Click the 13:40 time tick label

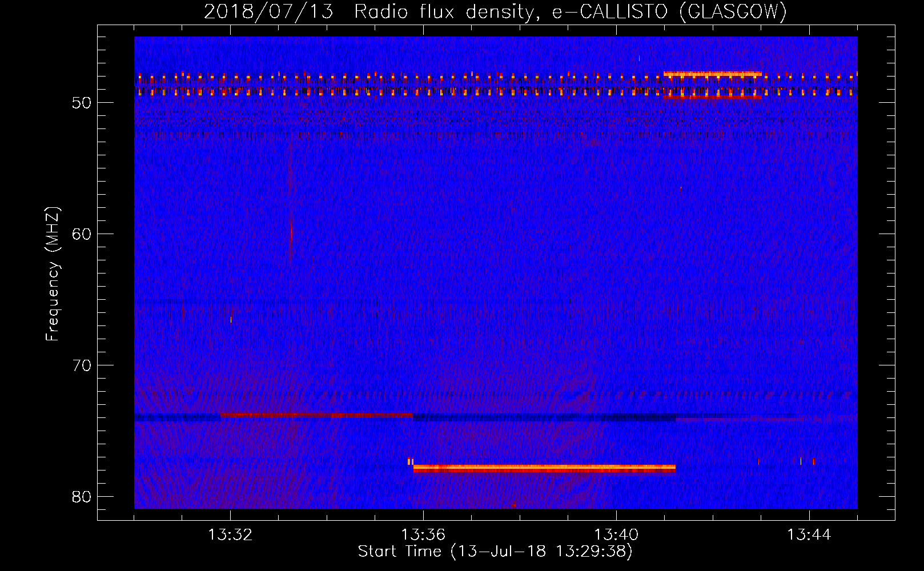[x=616, y=535]
